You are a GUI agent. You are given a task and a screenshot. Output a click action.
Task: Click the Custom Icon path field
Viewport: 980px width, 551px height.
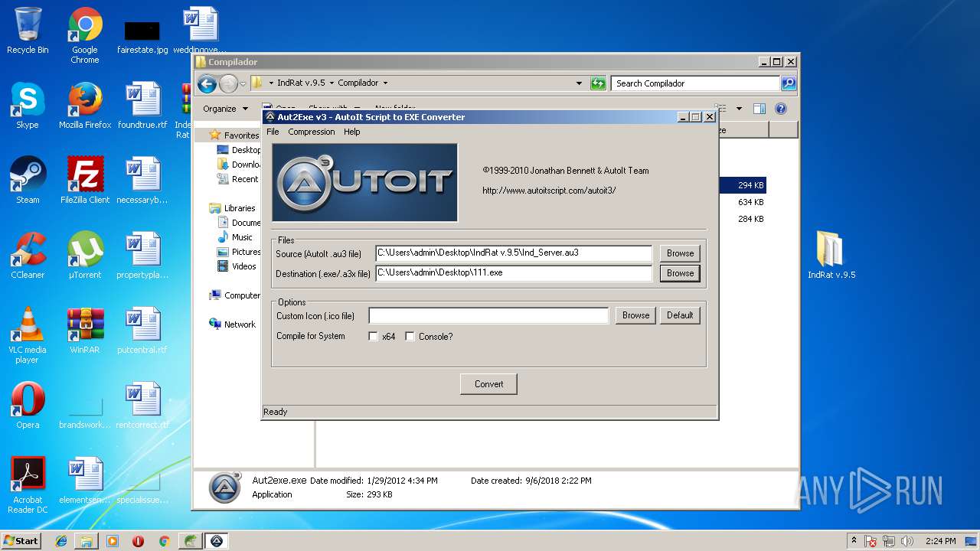[x=488, y=315]
